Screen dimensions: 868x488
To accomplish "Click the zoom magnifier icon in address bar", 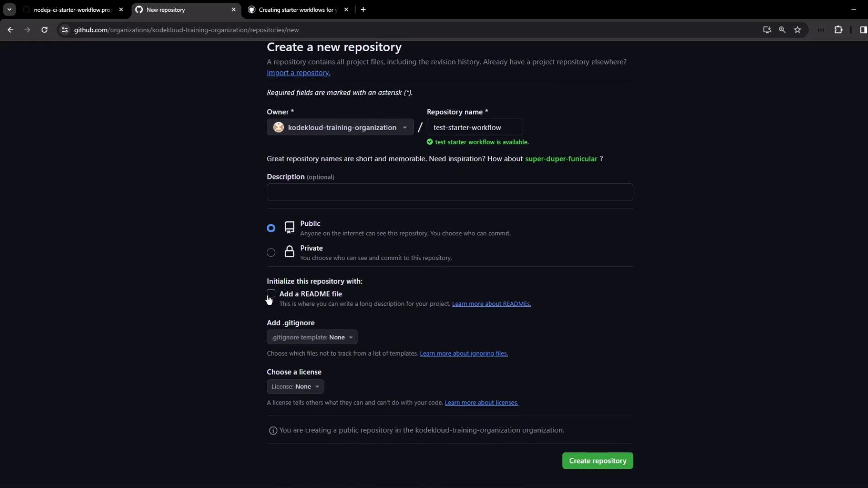I will pyautogui.click(x=782, y=30).
